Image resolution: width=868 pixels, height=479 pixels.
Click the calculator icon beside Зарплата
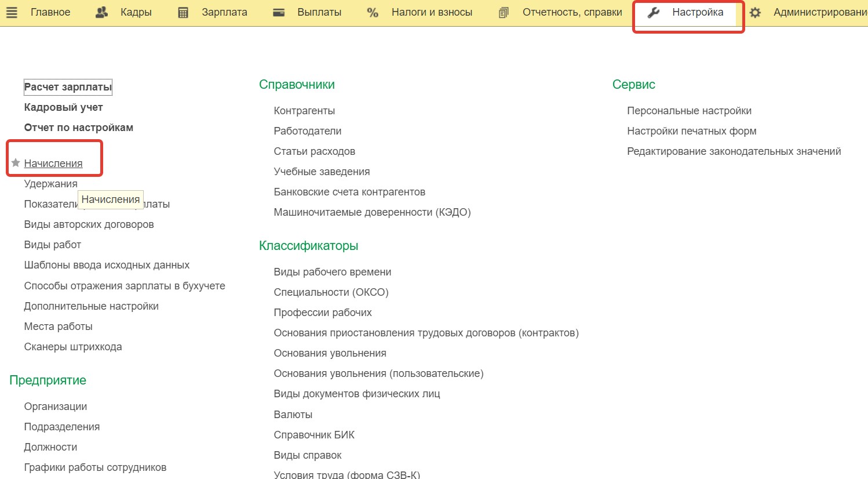tap(183, 12)
